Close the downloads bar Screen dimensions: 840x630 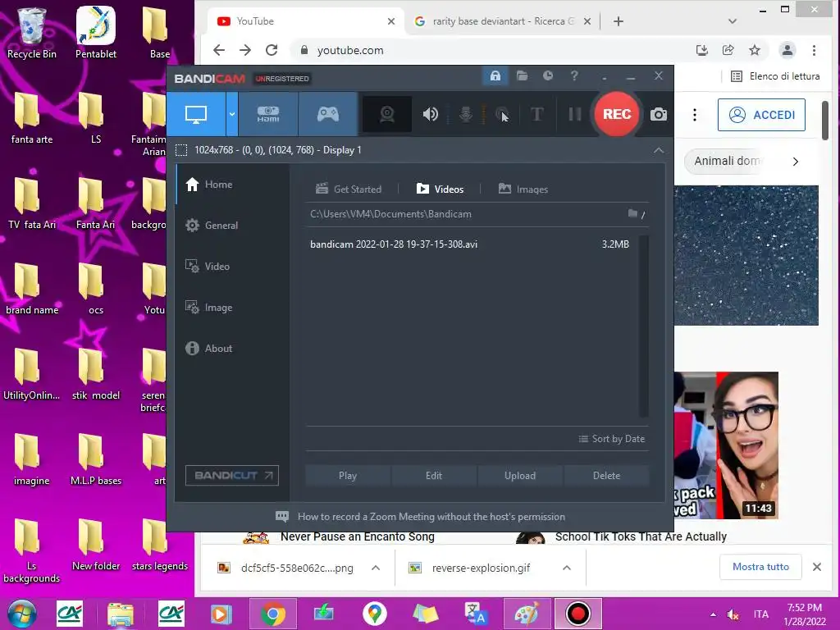pos(816,567)
